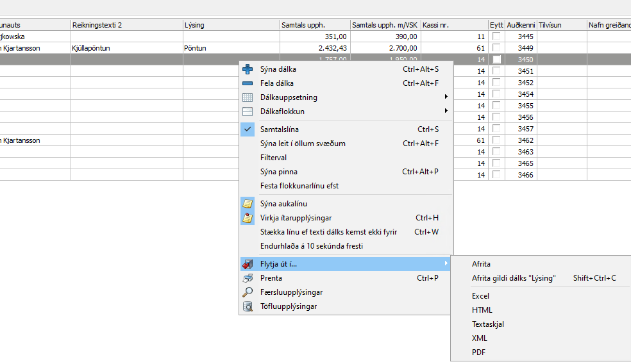Expand the Dálkauppsetning submenu arrow
Viewport: 631px width, 364px height.
[x=446, y=97]
